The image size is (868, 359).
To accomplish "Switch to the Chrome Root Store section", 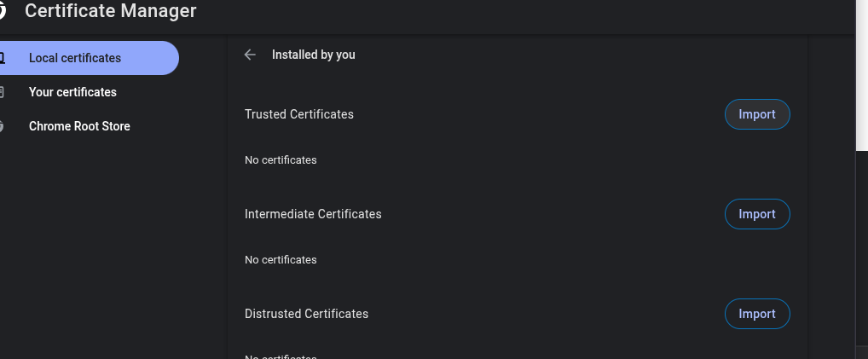I will pyautogui.click(x=79, y=126).
